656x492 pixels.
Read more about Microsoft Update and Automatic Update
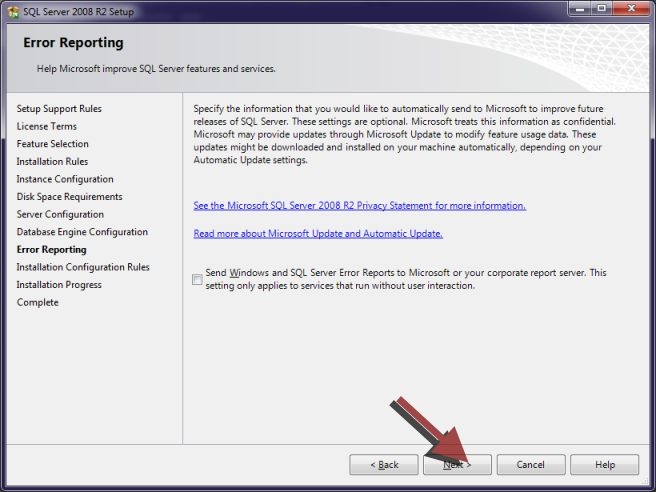coord(318,233)
